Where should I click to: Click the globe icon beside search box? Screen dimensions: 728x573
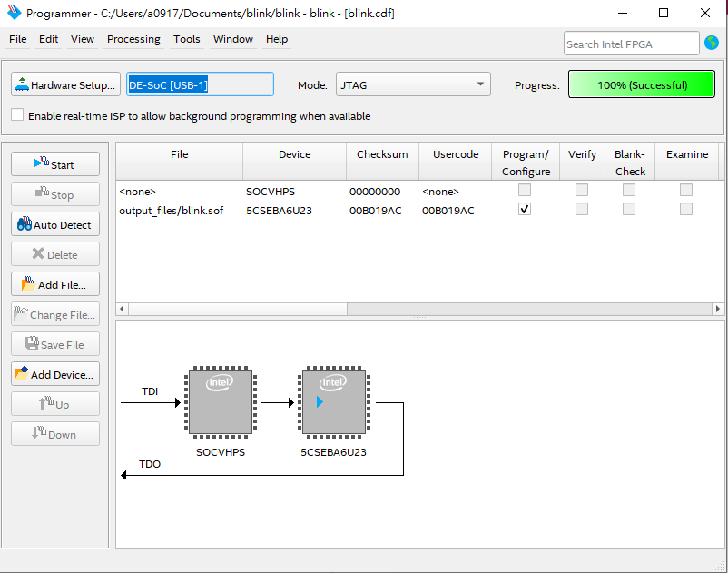point(712,44)
